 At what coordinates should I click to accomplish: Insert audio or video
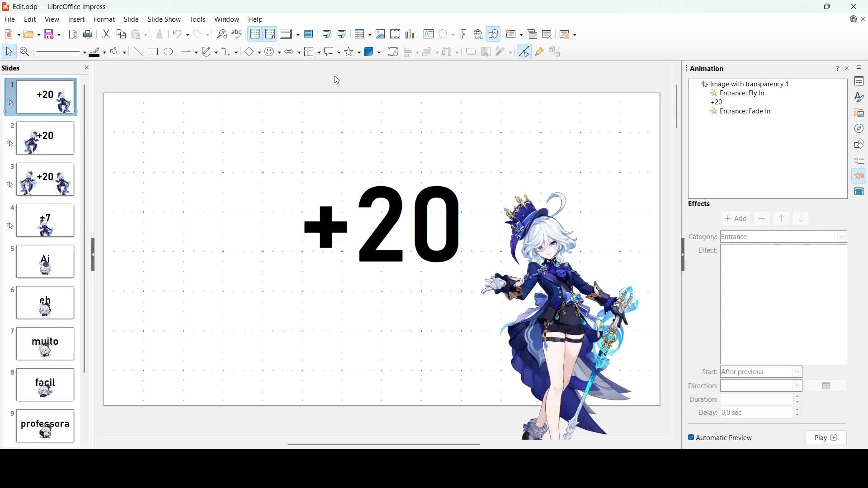396,34
